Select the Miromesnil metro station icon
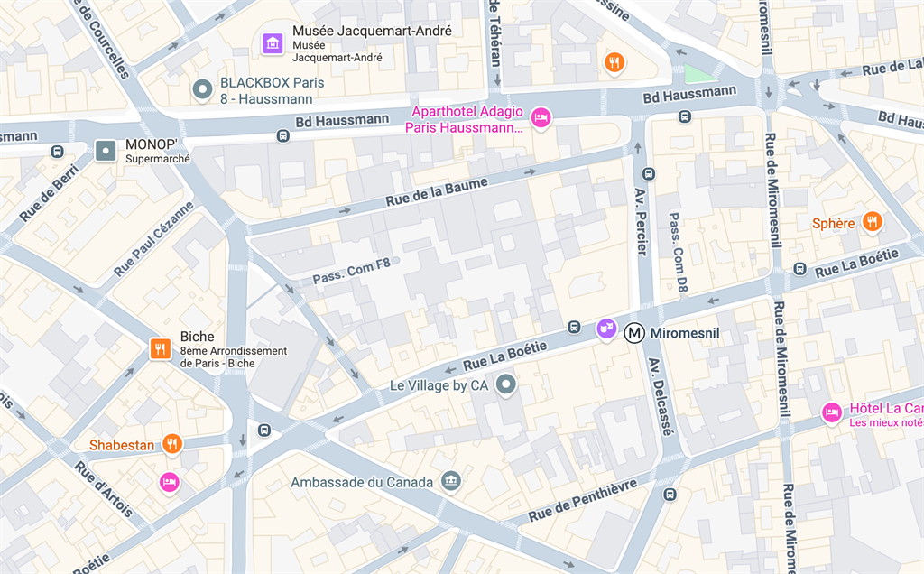The width and height of the screenshot is (924, 574). 634,333
